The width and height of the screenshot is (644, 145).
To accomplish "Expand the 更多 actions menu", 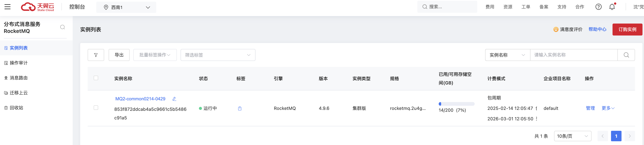I will click(608, 108).
